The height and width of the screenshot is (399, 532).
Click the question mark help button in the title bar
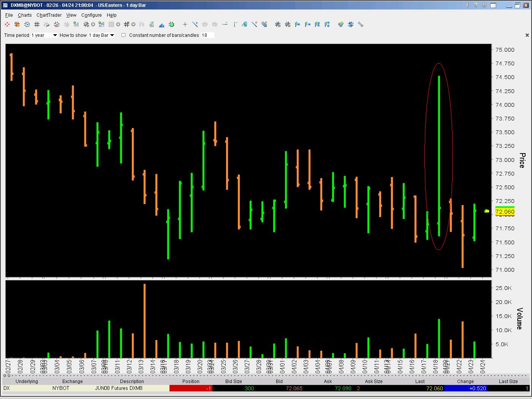pos(476,5)
